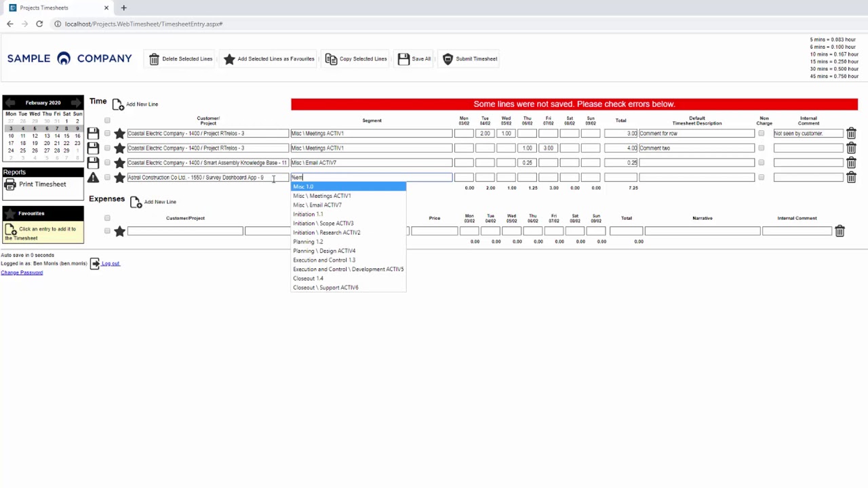868x488 pixels.
Task: Toggle Non Charge on the Astral Construction line
Action: point(761,178)
